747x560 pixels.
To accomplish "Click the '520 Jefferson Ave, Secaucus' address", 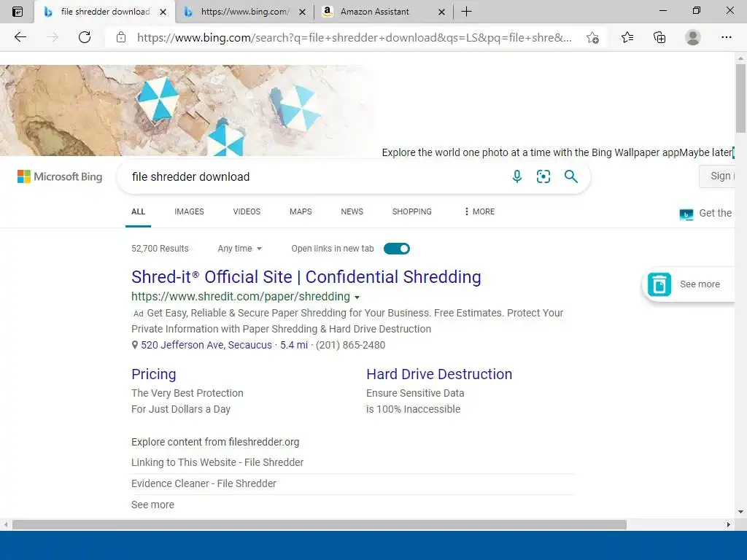I will tap(206, 345).
